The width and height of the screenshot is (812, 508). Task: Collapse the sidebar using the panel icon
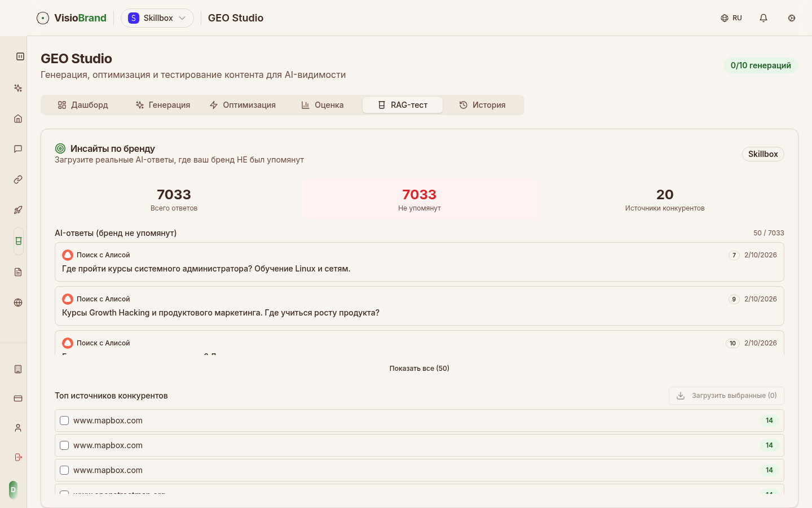point(20,56)
